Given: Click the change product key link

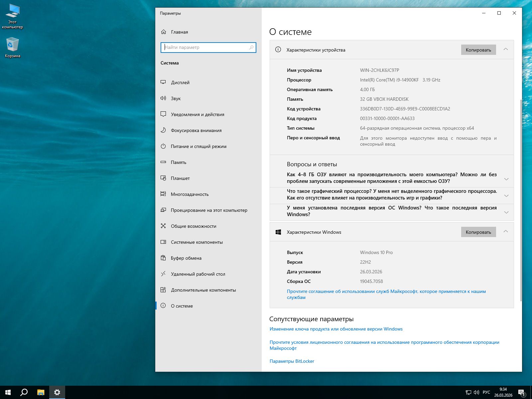Looking at the screenshot, I should [336, 329].
